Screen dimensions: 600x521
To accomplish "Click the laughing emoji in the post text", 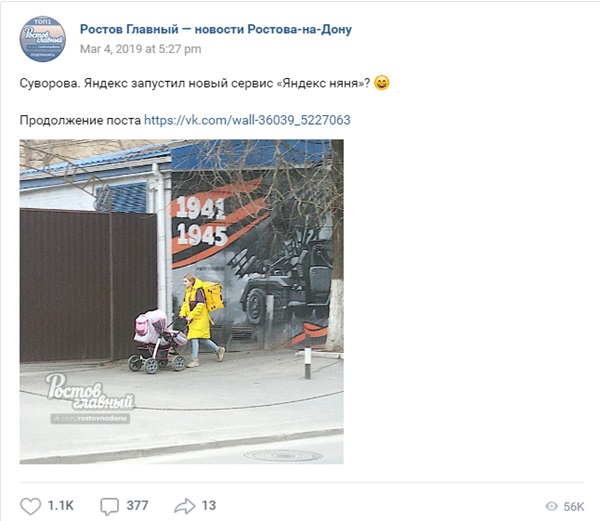I will [381, 83].
